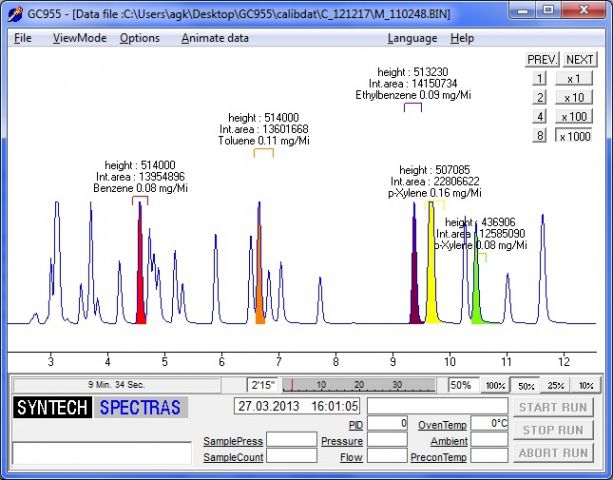Click the SYNTECH logo
Screen dimensions: 613x480
(52, 407)
